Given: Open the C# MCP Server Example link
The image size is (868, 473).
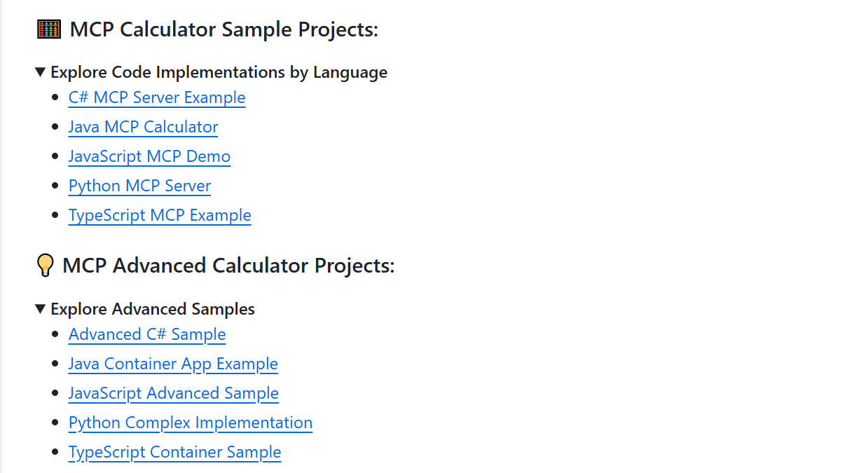Looking at the screenshot, I should [157, 97].
